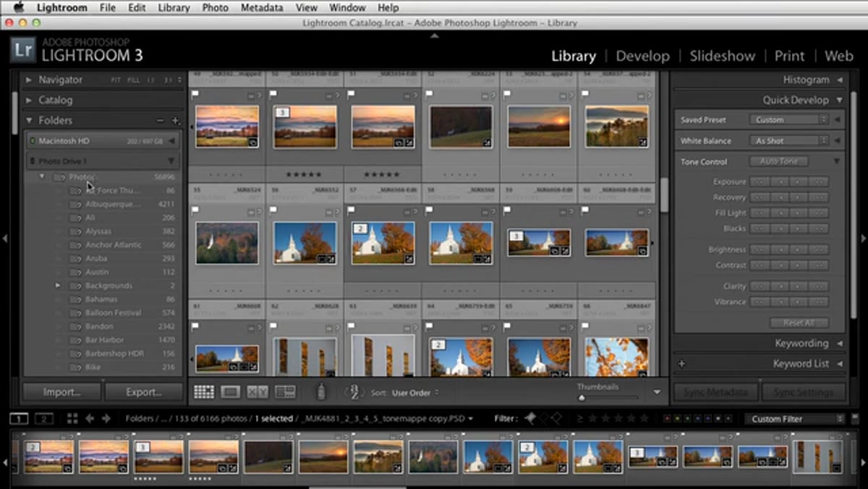Toggle the rejected photos filter
This screenshot has height=489, width=868.
point(556,418)
